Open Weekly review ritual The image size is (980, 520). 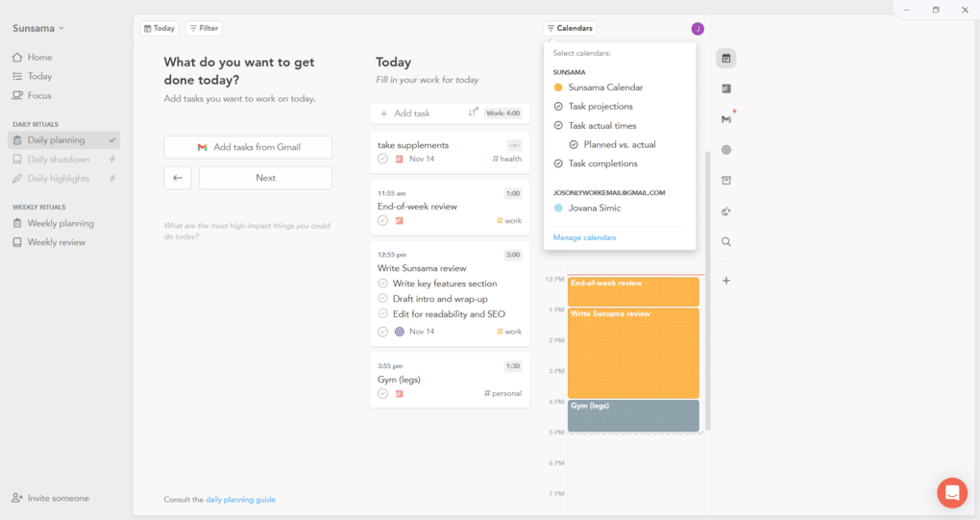(x=57, y=242)
